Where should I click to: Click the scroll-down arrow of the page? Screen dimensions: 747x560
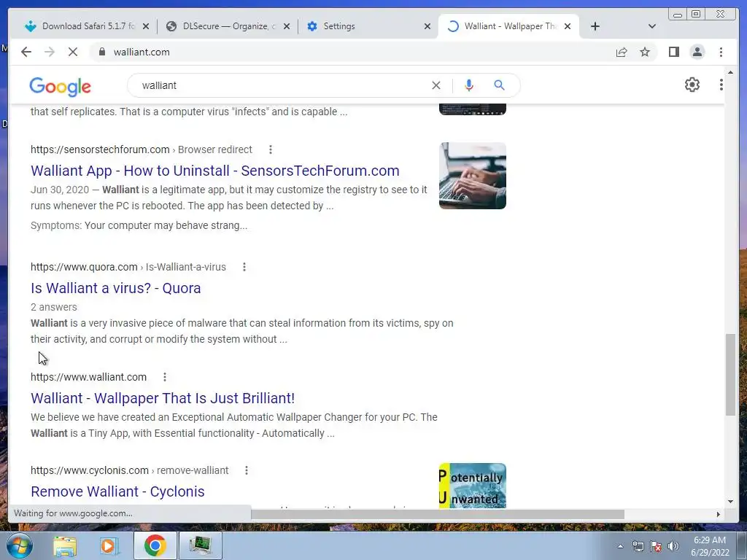730,501
